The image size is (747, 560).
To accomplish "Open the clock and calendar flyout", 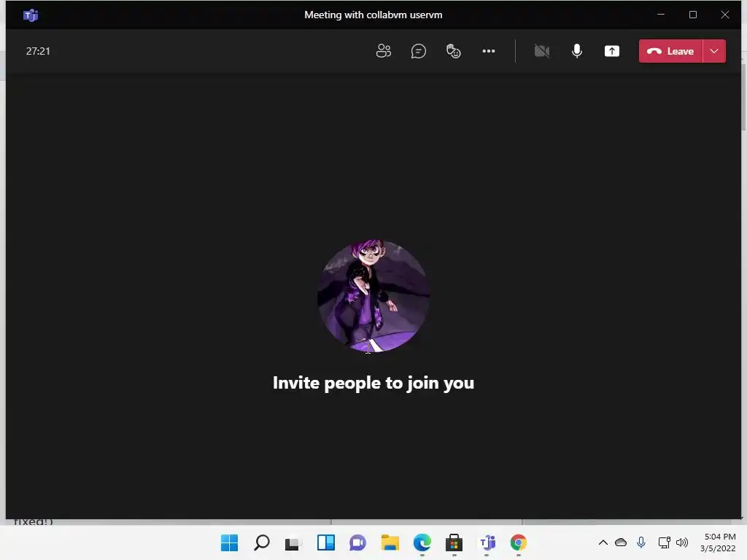I will pos(718,542).
